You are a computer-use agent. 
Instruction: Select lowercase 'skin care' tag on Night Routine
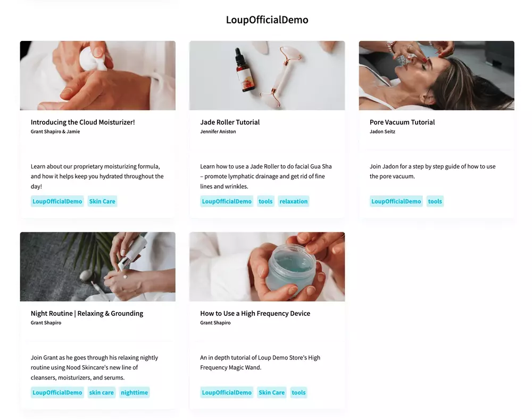(x=102, y=392)
